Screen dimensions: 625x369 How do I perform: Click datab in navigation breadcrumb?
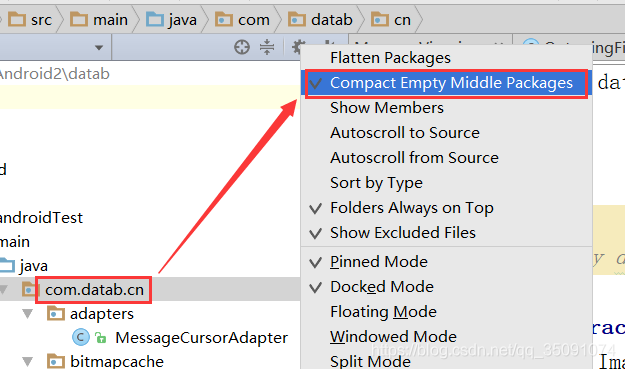click(332, 20)
